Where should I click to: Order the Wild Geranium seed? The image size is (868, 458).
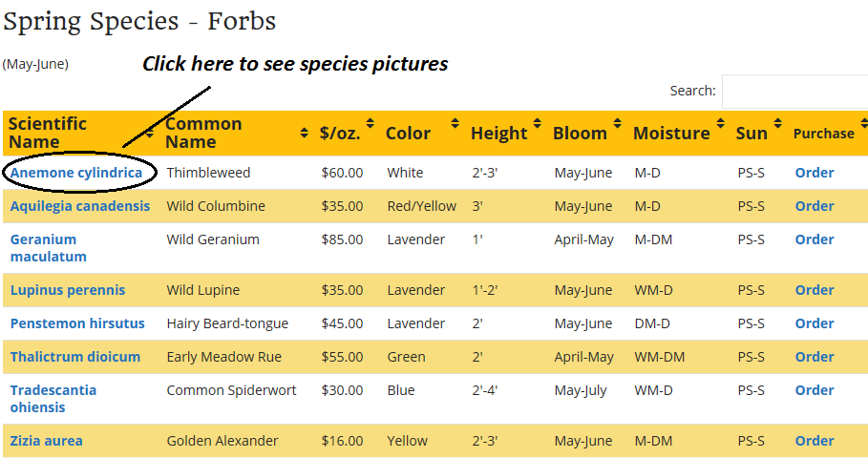[x=815, y=239]
